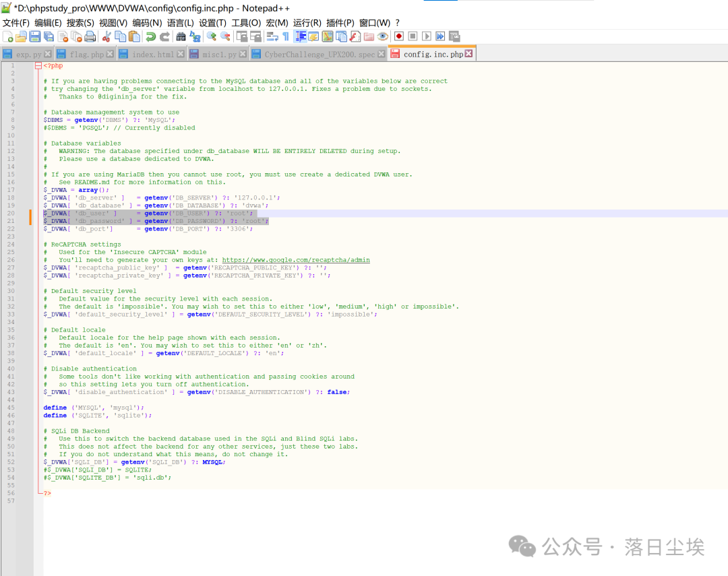The width and height of the screenshot is (728, 576).
Task: Toggle synchronized horizontal scrolling icon
Action: pos(256,36)
